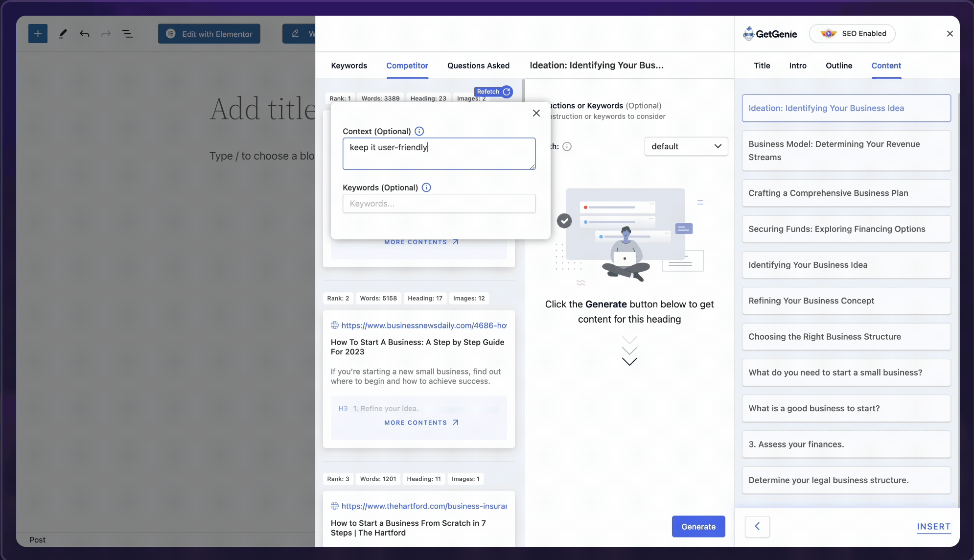Switch to the Keywords tab
Image resolution: width=974 pixels, height=560 pixels.
point(348,66)
